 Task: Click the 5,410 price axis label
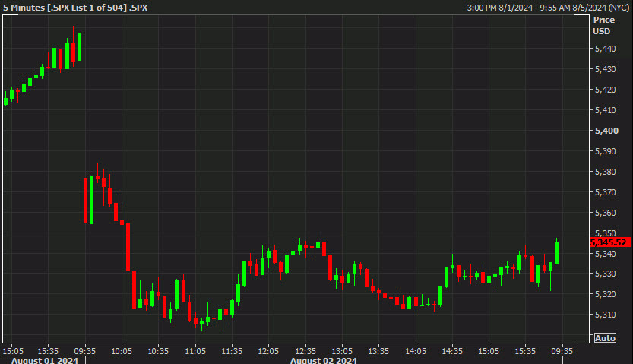point(605,110)
